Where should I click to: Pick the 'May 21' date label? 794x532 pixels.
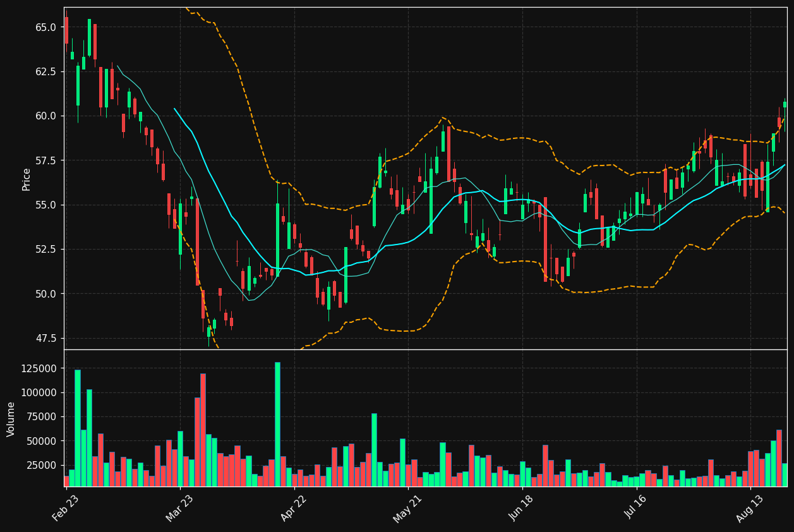coord(407,508)
